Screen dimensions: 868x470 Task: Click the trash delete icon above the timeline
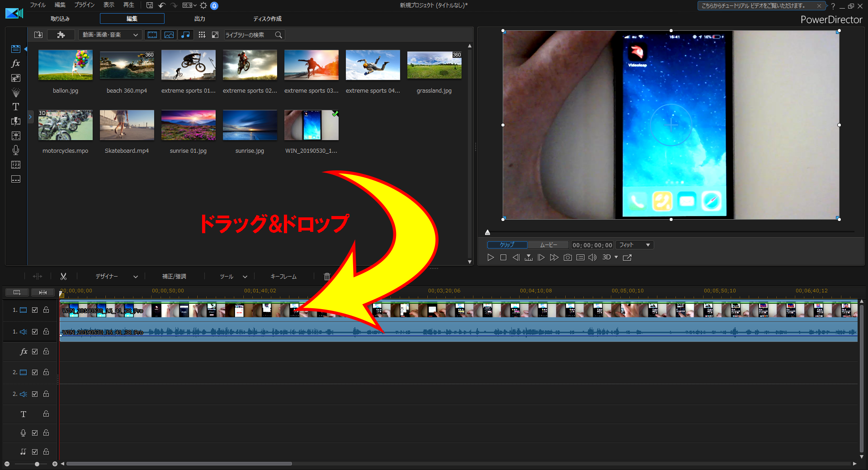coord(327,276)
